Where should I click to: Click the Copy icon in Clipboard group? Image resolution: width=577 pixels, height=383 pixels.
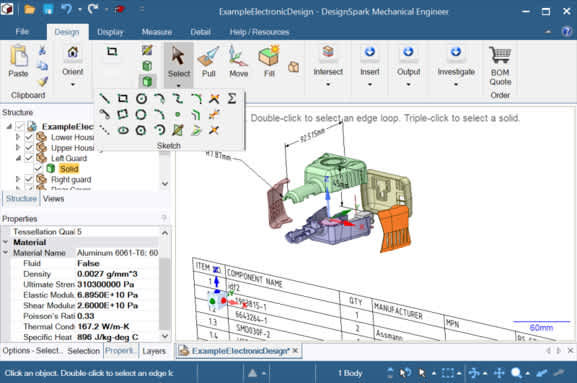coord(43,66)
